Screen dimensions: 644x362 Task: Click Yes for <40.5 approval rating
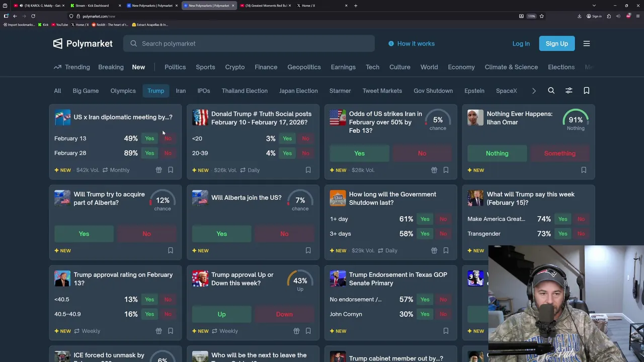click(x=149, y=299)
